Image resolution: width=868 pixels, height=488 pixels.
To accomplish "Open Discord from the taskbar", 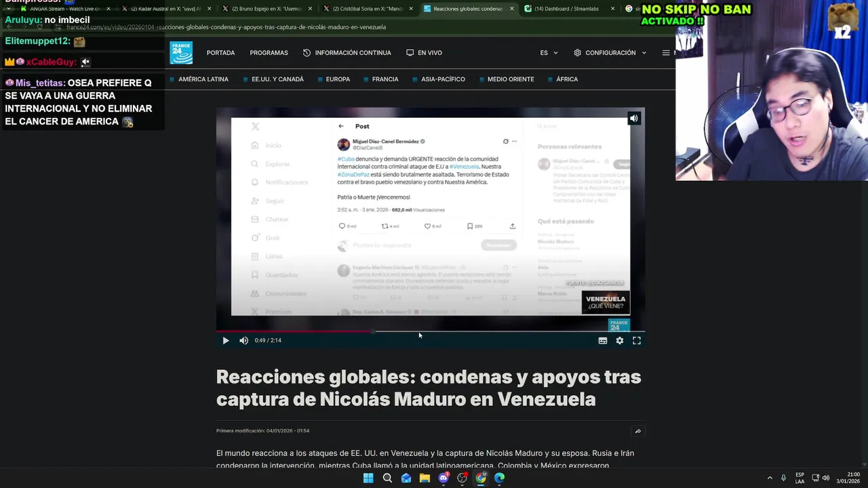I will coord(443,478).
